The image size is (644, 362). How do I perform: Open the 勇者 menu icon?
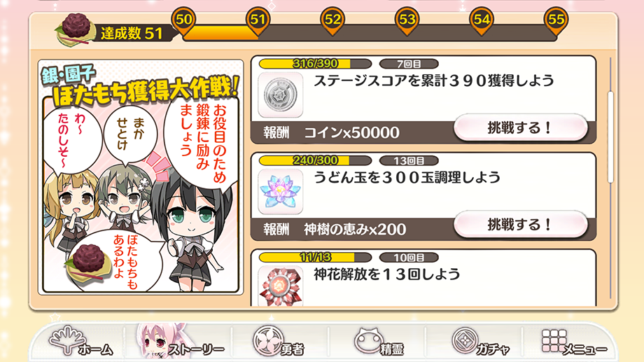tap(278, 342)
